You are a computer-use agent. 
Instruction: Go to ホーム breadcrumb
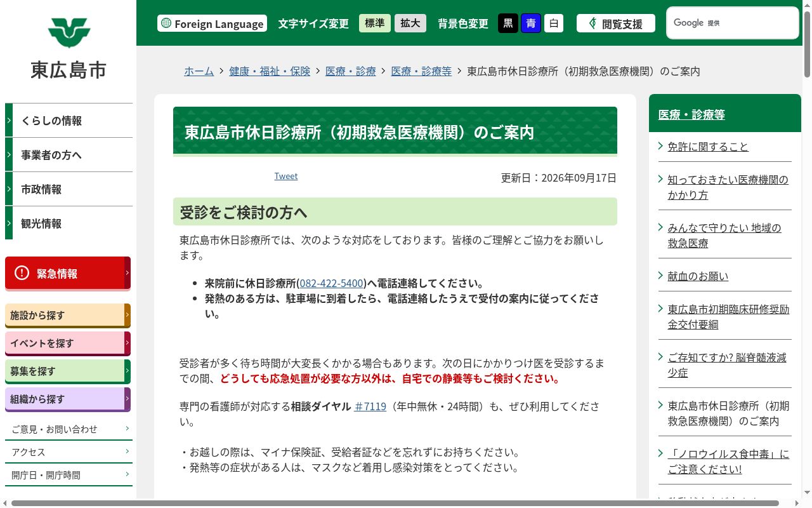tap(199, 71)
